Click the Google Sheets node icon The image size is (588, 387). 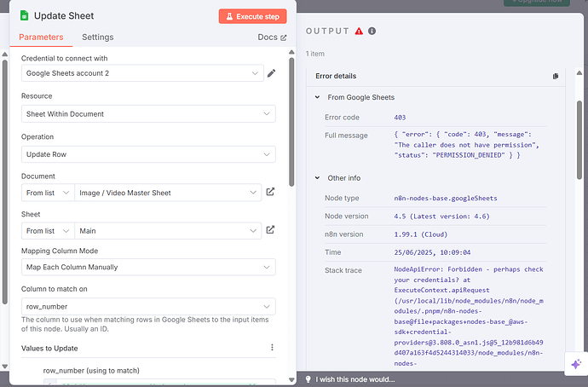pos(25,15)
